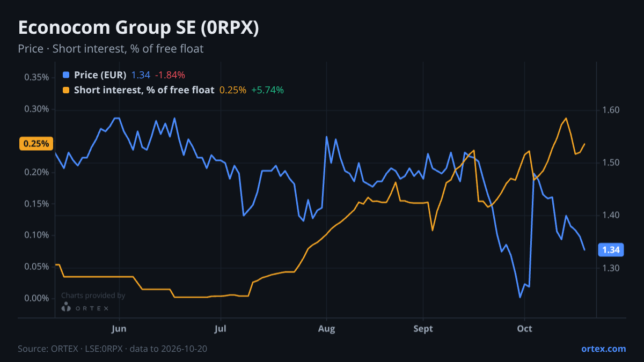644x362 pixels.
Task: Select the Price (EUR) legend label
Action: (x=100, y=75)
